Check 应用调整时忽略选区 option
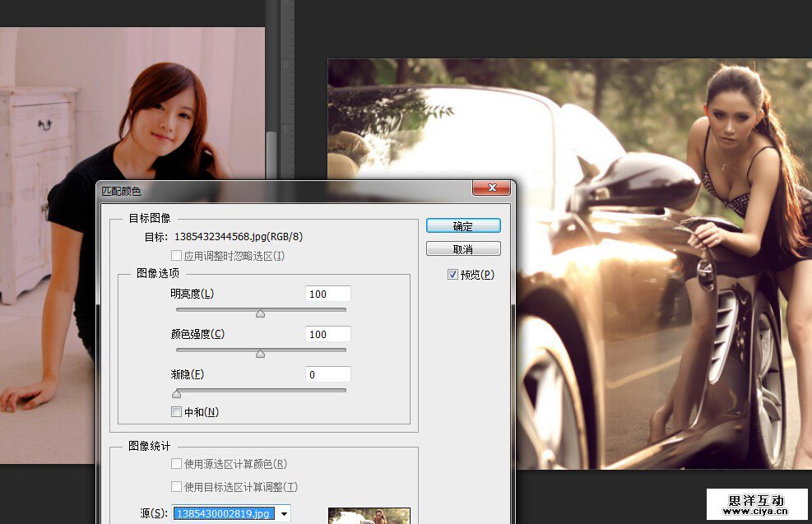 tap(176, 256)
